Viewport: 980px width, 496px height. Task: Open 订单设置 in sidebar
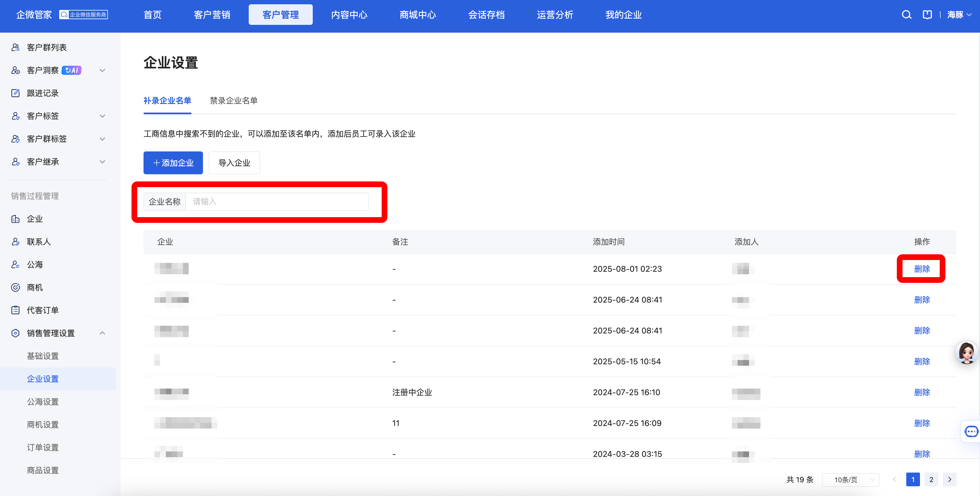tap(43, 447)
